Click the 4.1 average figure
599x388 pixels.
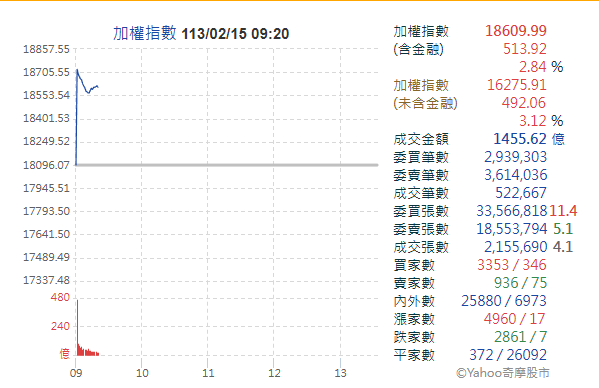(563, 247)
